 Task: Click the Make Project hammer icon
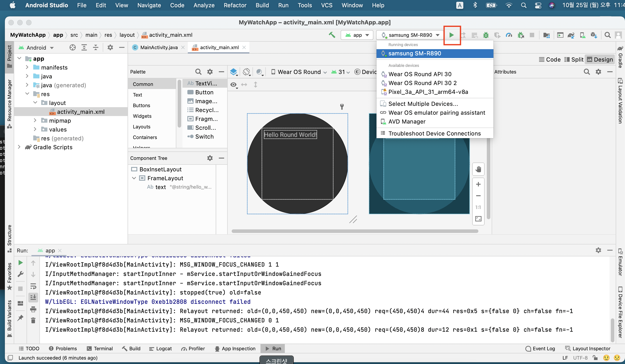click(332, 35)
